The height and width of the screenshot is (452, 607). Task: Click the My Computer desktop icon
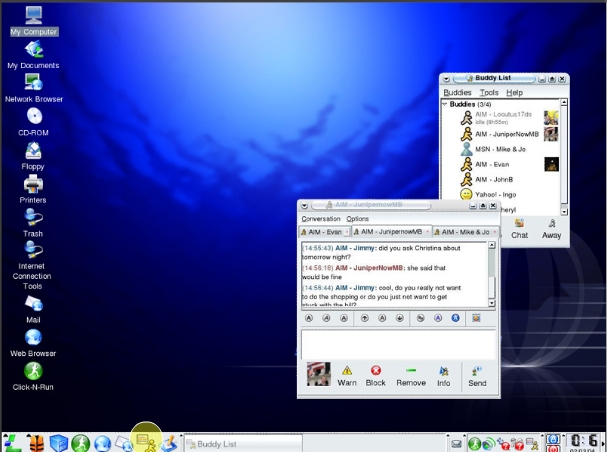click(34, 21)
